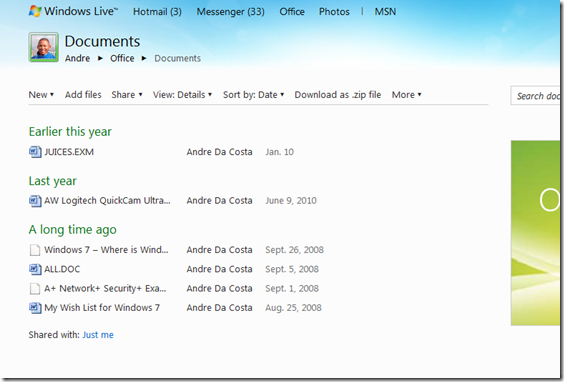The width and height of the screenshot is (564, 382).
Task: Click Documents in the breadcrumb path
Action: click(x=177, y=58)
